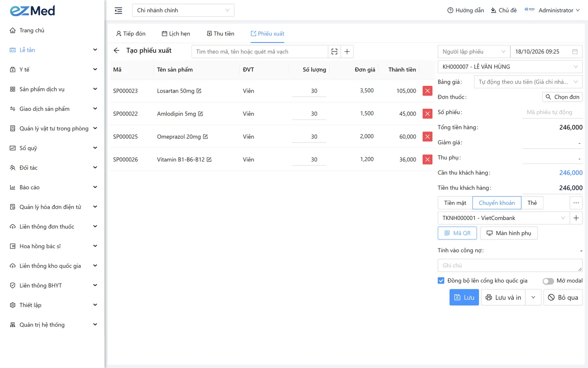The image size is (588, 368).
Task: Open the Bảng giá price list dropdown
Action: click(x=528, y=82)
